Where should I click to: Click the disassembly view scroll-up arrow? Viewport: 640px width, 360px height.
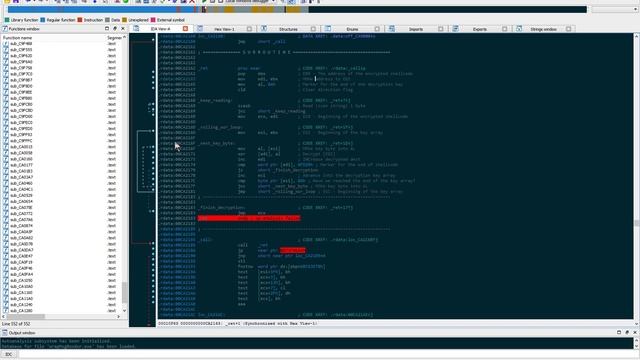[x=636, y=36]
